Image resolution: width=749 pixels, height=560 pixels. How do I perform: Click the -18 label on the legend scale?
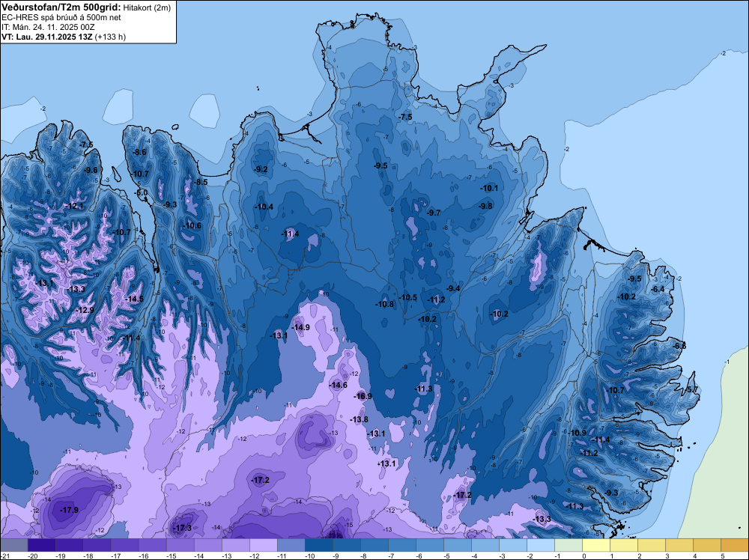click(x=88, y=556)
